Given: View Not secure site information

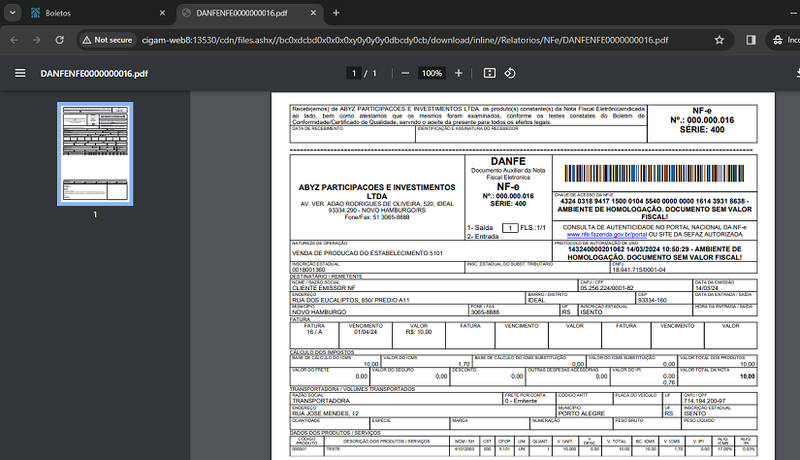Looking at the screenshot, I should (107, 40).
